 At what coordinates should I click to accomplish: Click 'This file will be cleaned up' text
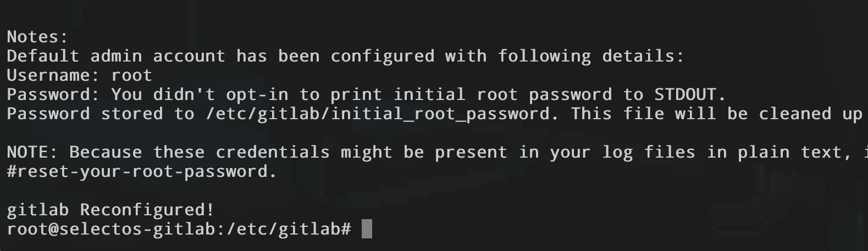(x=716, y=114)
